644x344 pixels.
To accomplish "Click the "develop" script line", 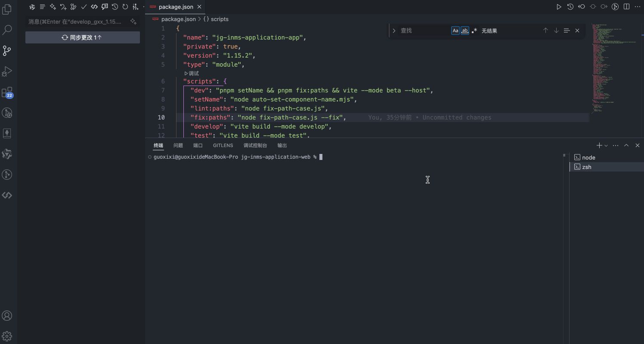I will (x=261, y=126).
